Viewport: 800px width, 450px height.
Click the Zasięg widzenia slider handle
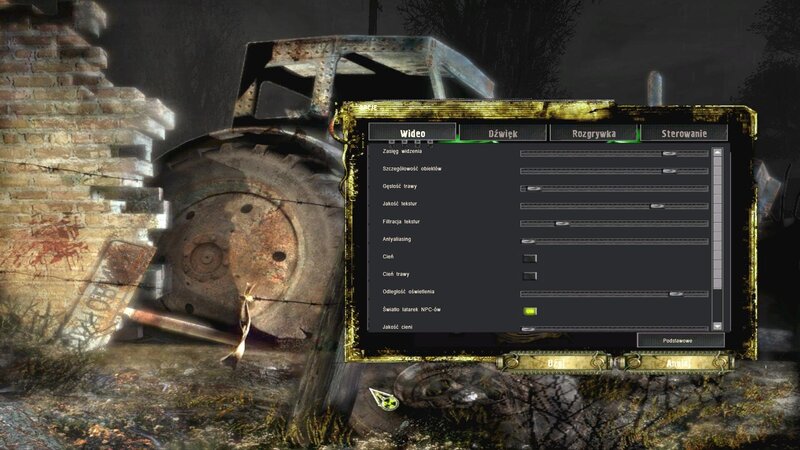tap(669, 153)
